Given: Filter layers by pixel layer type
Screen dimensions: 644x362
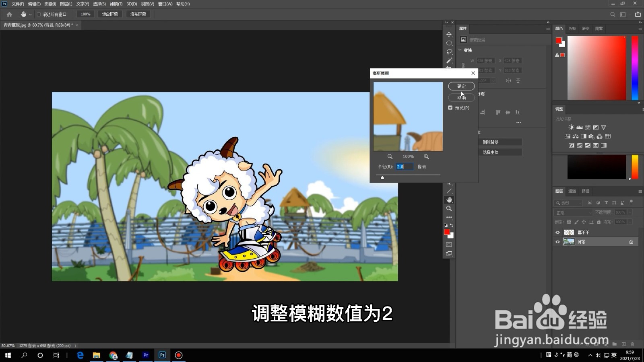Looking at the screenshot, I should (x=590, y=203).
